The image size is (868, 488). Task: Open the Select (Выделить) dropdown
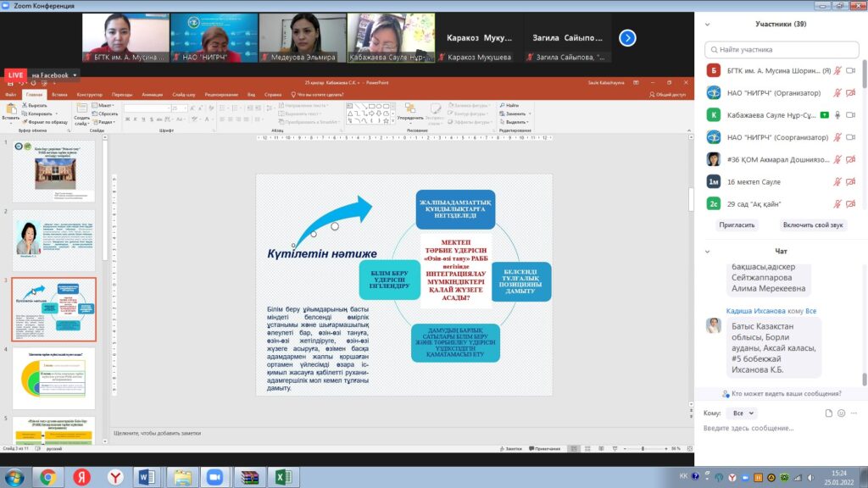(515, 122)
